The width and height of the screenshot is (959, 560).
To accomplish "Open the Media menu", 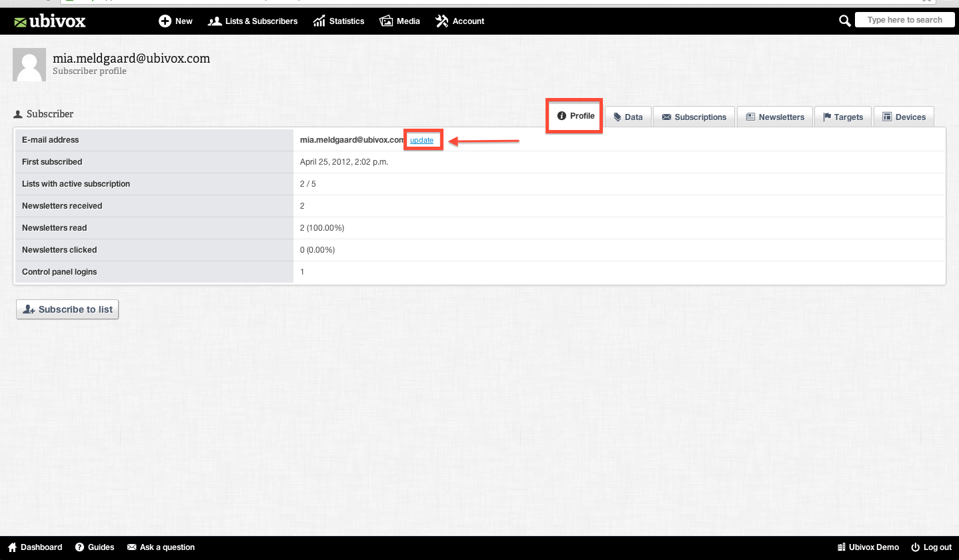I will point(400,21).
